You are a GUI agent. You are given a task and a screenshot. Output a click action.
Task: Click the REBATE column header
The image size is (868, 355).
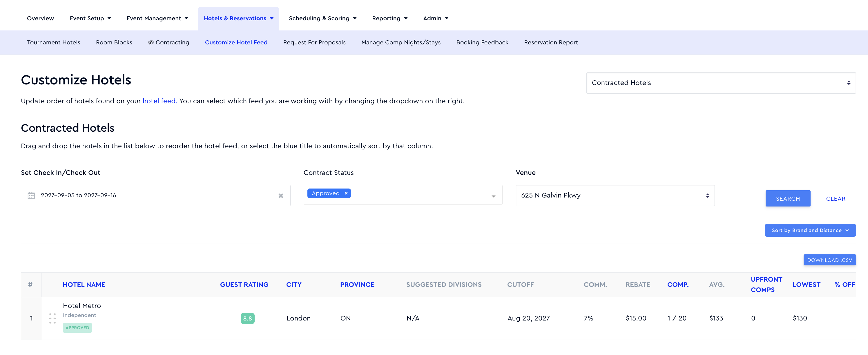tap(638, 285)
